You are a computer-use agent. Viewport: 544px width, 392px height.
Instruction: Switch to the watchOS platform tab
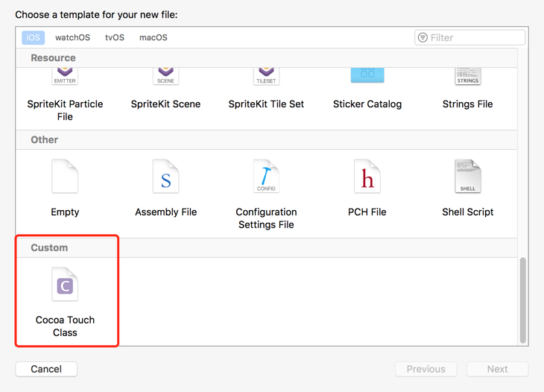coord(72,37)
